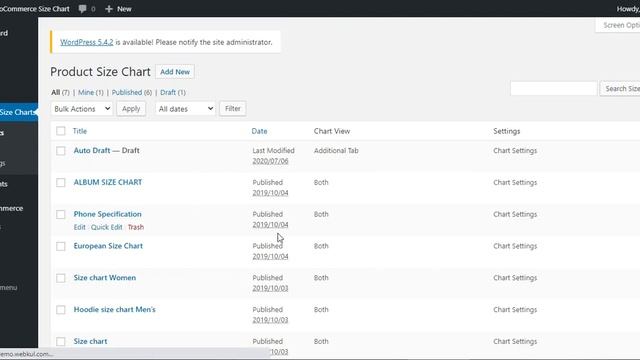
Task: Sort the table by Date column
Action: 259,131
